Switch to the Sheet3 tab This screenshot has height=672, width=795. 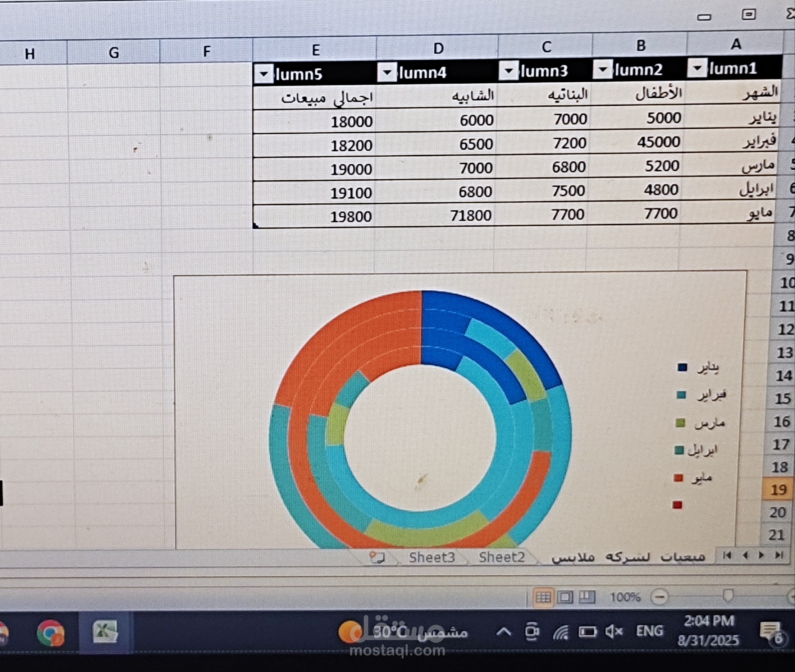pos(432,558)
